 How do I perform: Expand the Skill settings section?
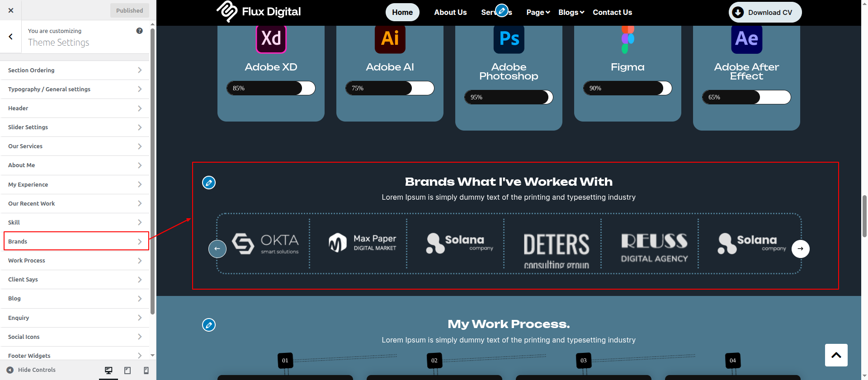pos(75,222)
